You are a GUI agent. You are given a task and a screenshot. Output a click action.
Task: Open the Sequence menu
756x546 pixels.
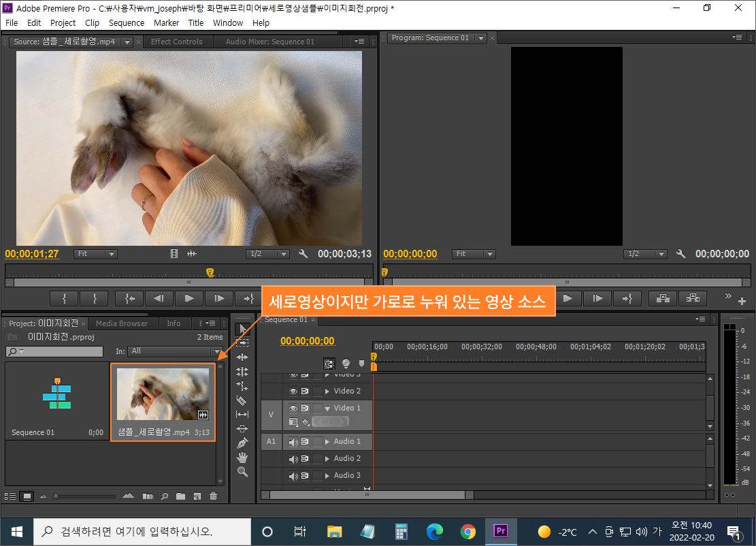click(x=127, y=22)
